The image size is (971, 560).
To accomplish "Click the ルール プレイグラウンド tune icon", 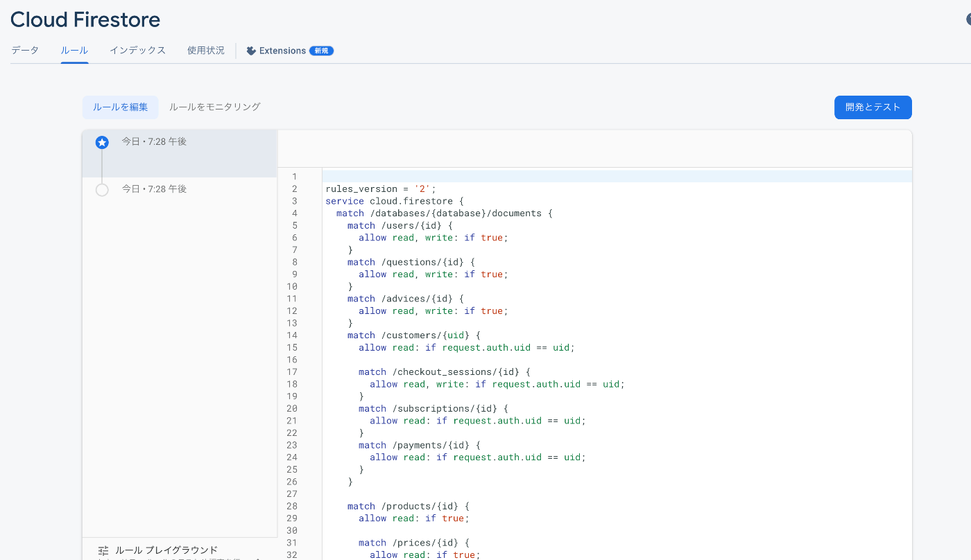I will click(x=103, y=551).
